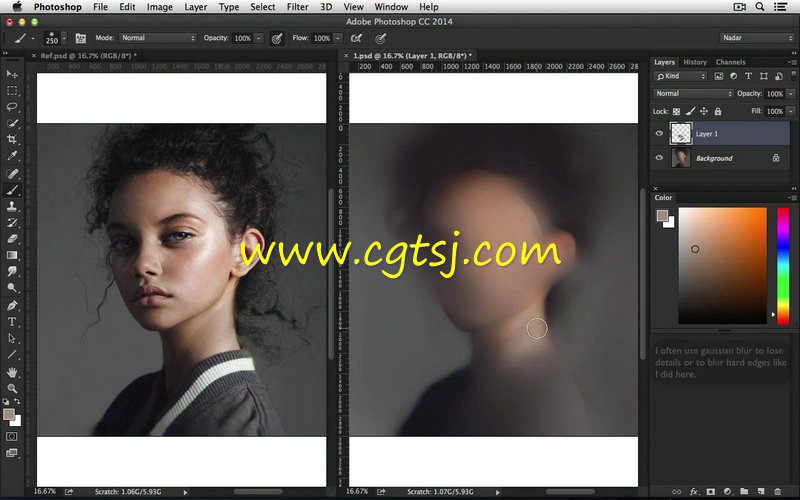800x500 pixels.
Task: Select the Brush tool in toolbox
Action: pos(12,190)
